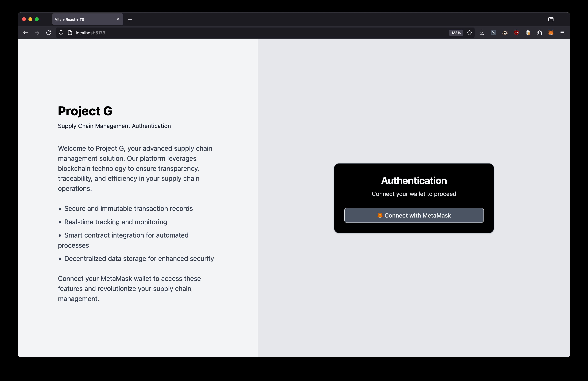The image size is (588, 381).
Task: Click the round extension icon before puzzle piece
Action: 528,33
